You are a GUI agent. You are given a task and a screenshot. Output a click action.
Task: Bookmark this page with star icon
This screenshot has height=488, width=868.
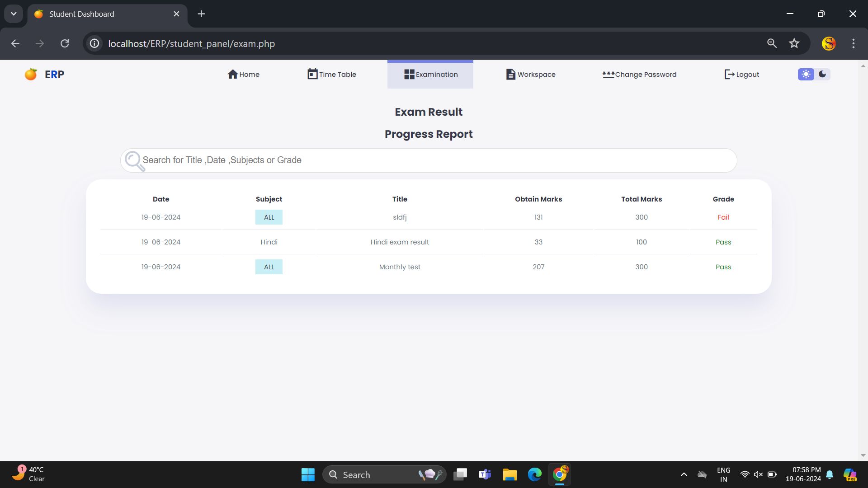(x=794, y=43)
